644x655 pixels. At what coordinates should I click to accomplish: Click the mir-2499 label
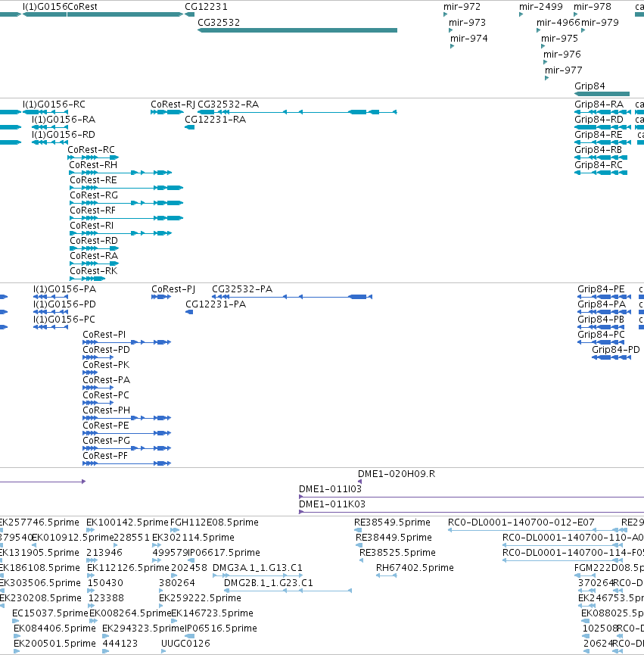click(x=541, y=7)
